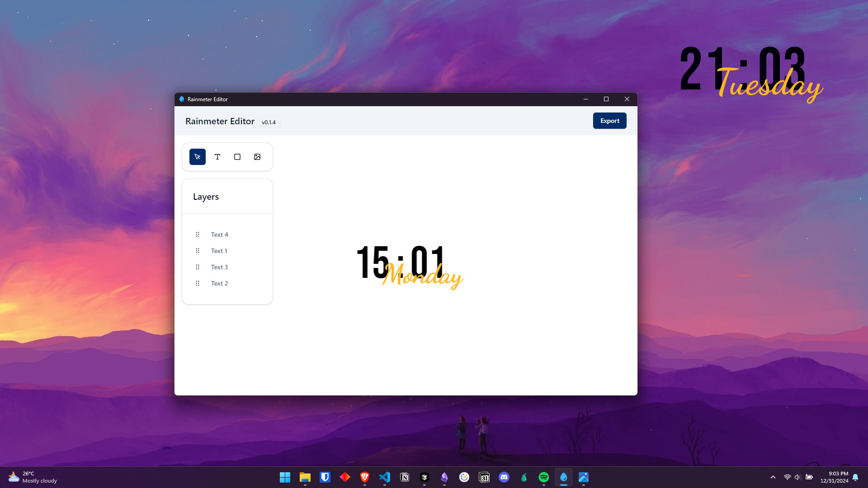Image resolution: width=868 pixels, height=488 pixels.
Task: Click the Text 3 layer entry
Action: 219,267
